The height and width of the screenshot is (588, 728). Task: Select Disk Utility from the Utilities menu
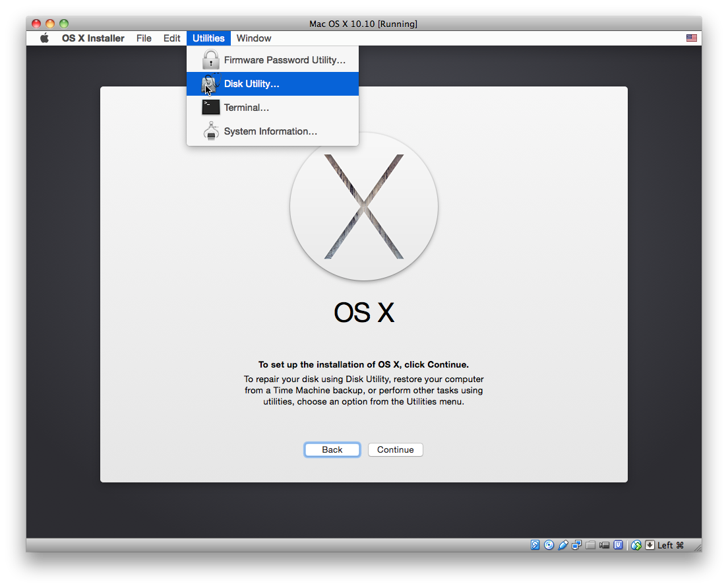click(272, 84)
